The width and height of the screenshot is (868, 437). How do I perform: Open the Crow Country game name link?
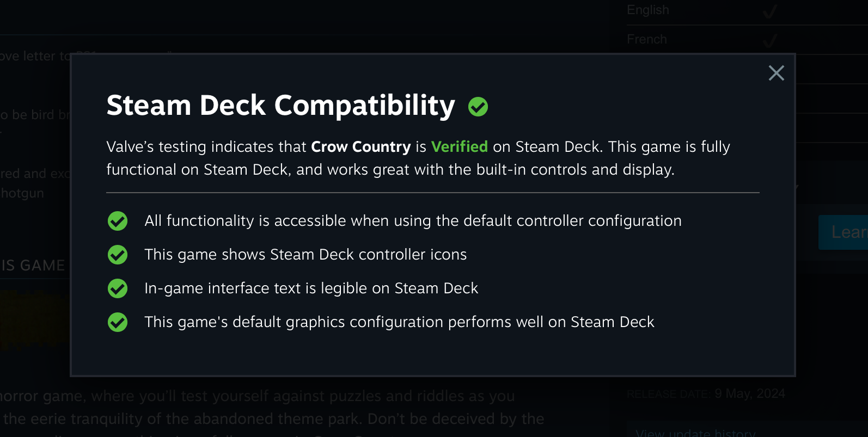point(360,147)
